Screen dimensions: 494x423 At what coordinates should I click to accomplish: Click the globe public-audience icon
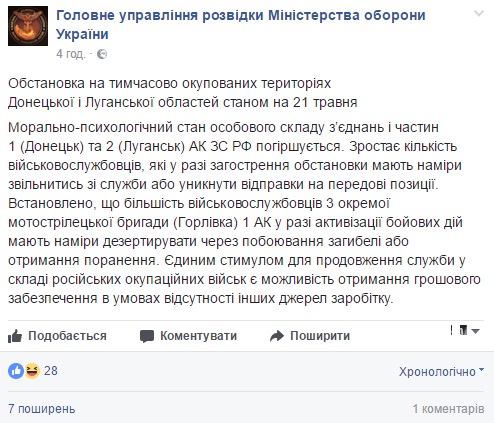102,54
